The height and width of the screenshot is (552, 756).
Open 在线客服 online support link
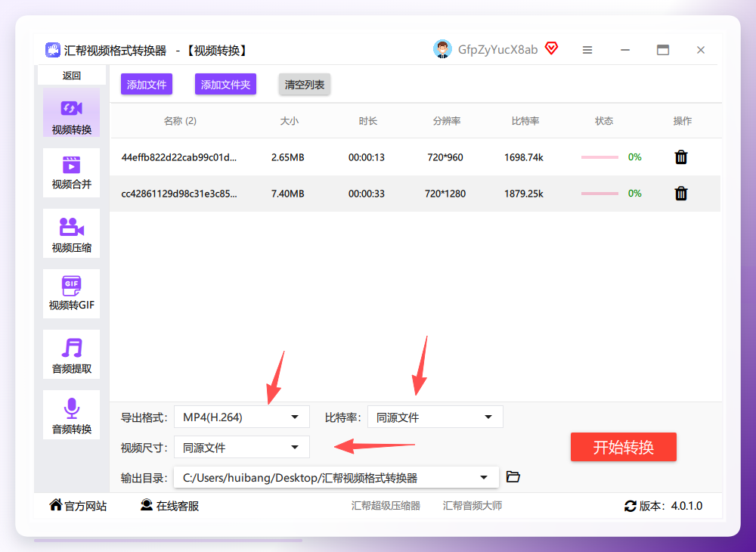tap(169, 506)
